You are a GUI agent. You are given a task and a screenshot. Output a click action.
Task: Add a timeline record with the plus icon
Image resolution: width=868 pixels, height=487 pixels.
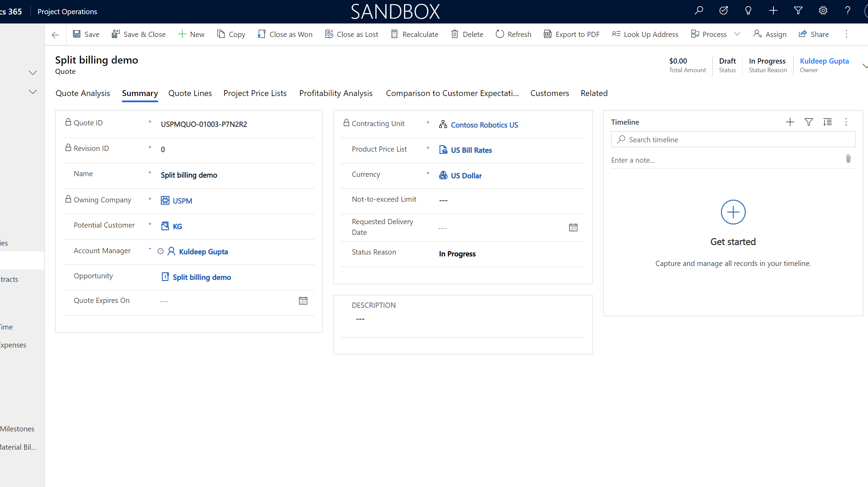pyautogui.click(x=790, y=122)
